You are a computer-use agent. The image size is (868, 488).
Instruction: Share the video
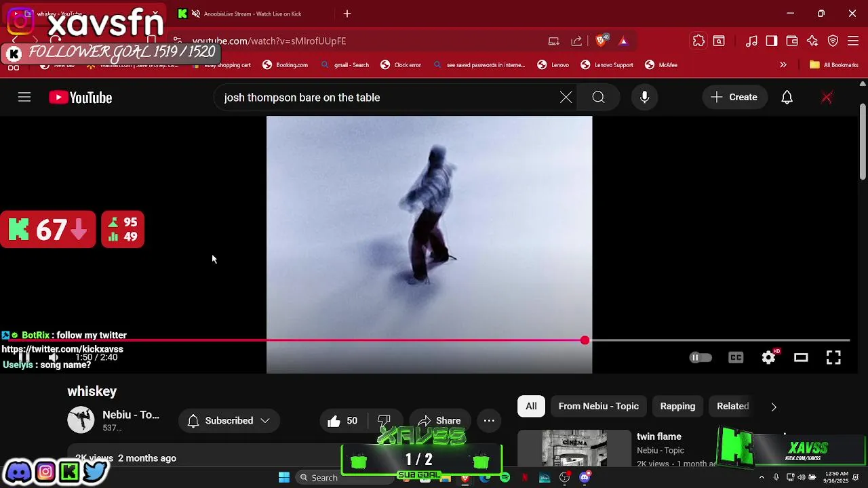pos(439,421)
